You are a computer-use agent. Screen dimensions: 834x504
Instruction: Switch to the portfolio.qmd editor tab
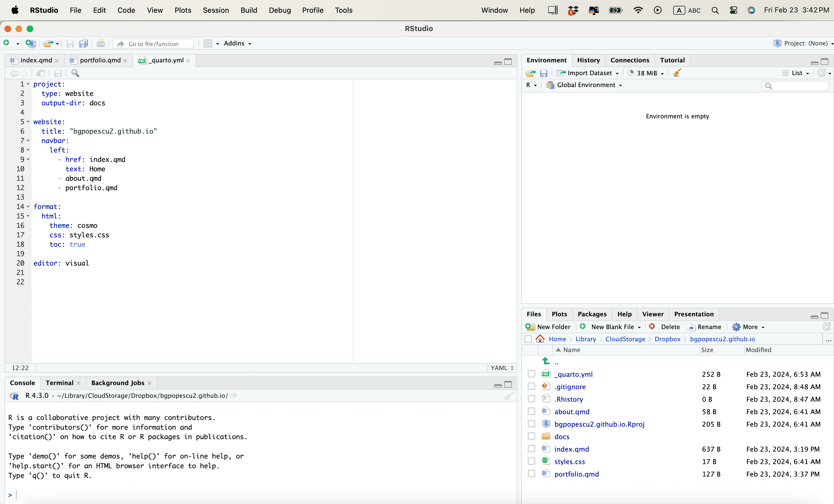click(x=100, y=60)
